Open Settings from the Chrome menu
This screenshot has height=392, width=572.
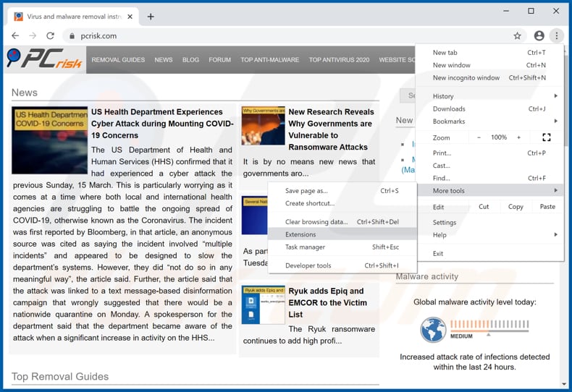tap(445, 223)
